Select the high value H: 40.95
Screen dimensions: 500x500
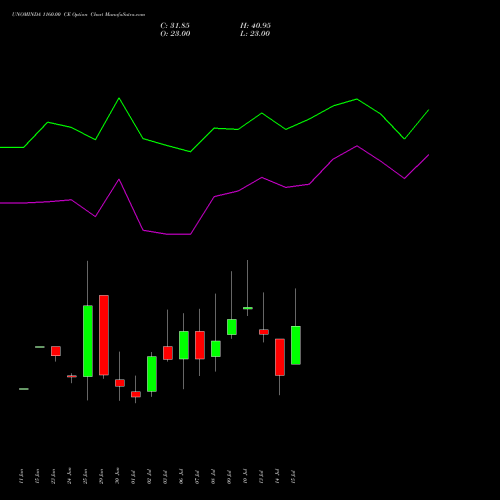tap(255, 26)
